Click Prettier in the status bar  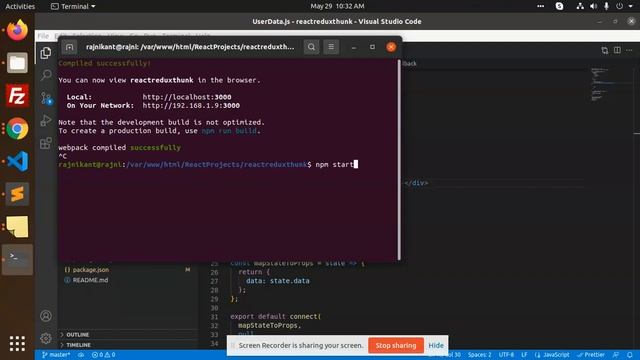[x=591, y=355]
